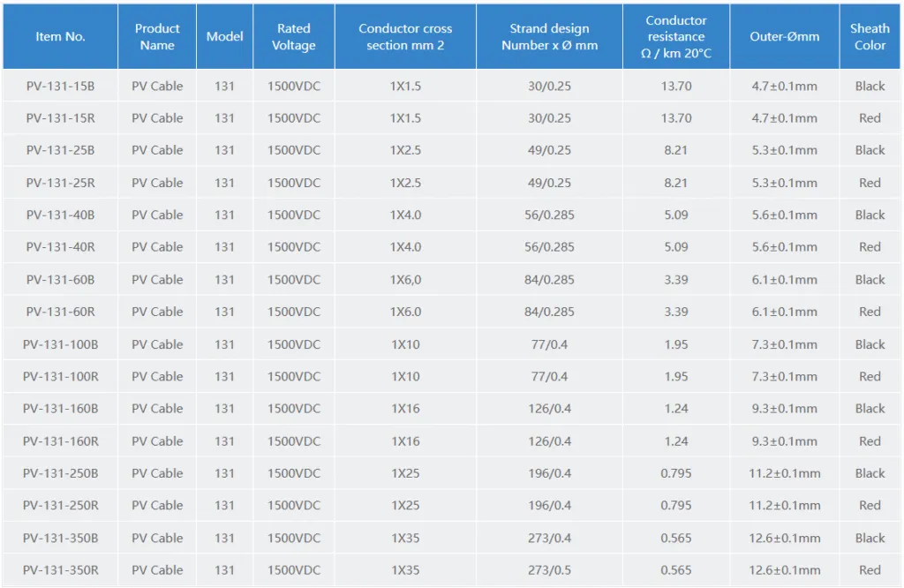Select the Outer-Ømm column header

tap(784, 37)
